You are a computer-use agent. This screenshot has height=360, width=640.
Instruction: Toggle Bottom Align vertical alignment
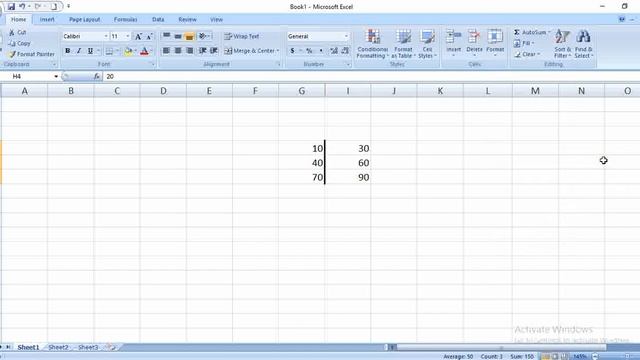point(189,36)
